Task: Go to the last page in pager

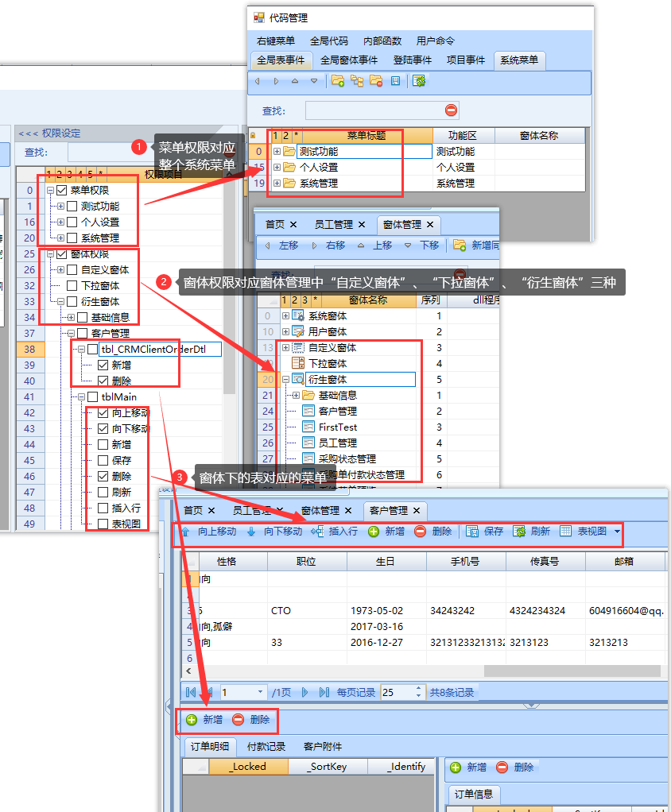Action: pos(324,692)
